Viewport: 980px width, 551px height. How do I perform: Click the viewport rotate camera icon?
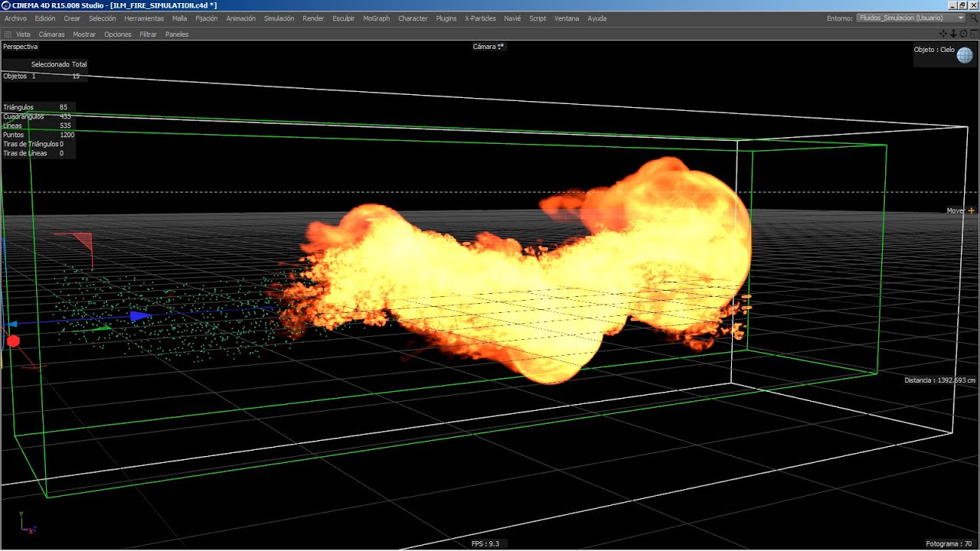963,34
